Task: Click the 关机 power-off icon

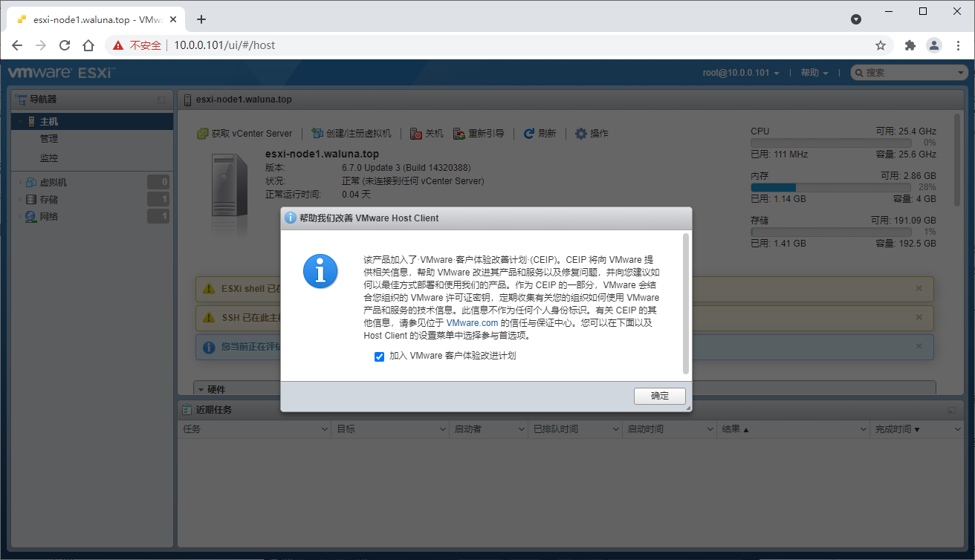Action: point(416,134)
